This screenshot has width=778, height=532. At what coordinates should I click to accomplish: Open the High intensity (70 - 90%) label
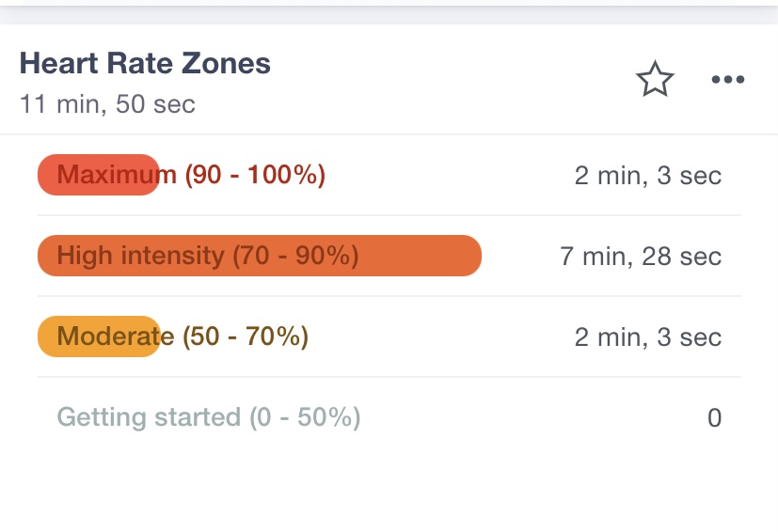point(208,256)
